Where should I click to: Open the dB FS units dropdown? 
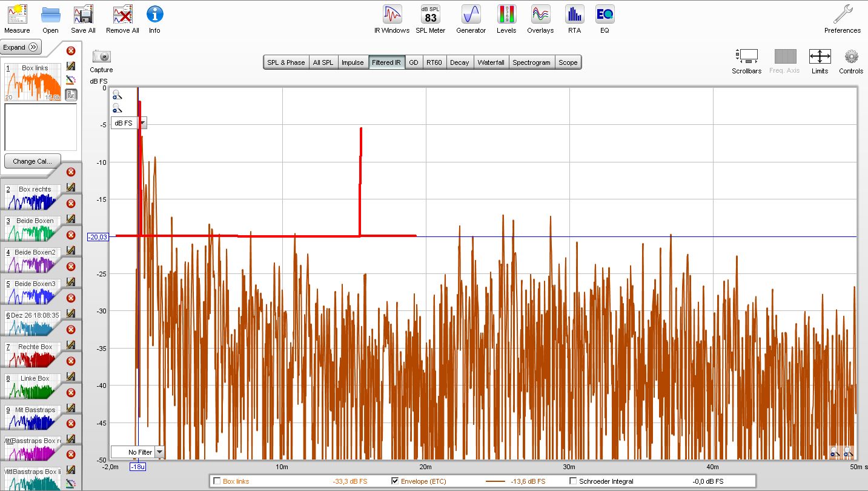[130, 123]
